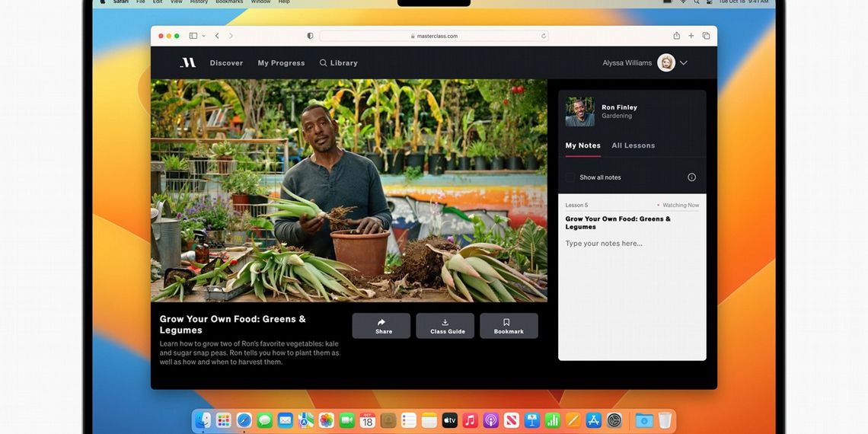
Task: Go back with Safari's back arrow
Action: pos(217,36)
